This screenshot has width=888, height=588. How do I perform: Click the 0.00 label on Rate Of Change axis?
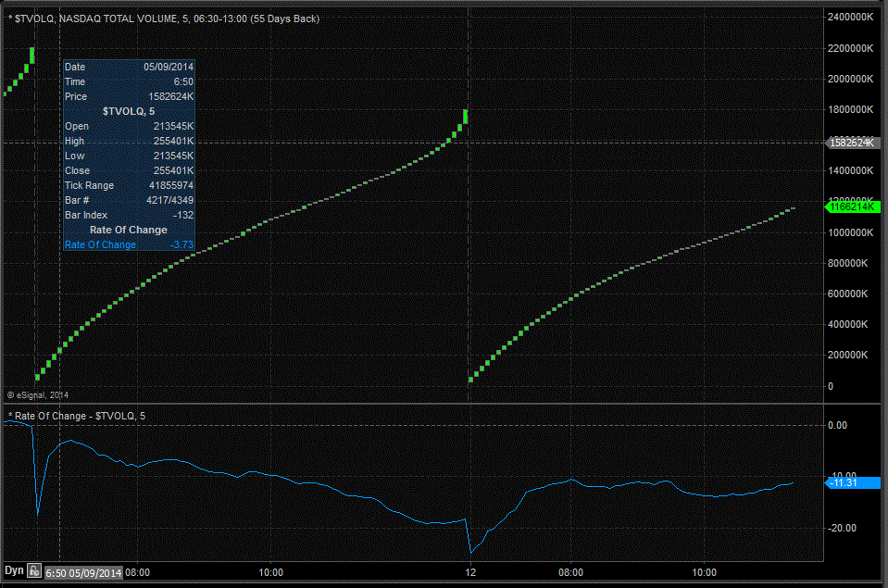pos(838,425)
